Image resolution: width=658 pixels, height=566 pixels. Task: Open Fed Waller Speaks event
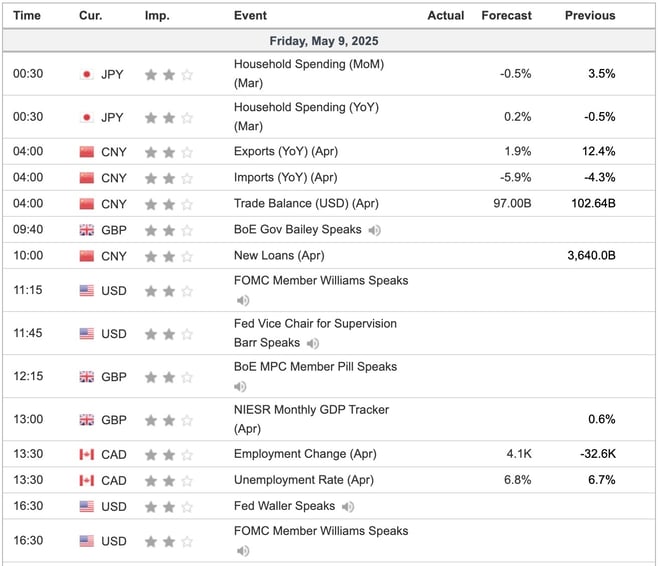(285, 506)
